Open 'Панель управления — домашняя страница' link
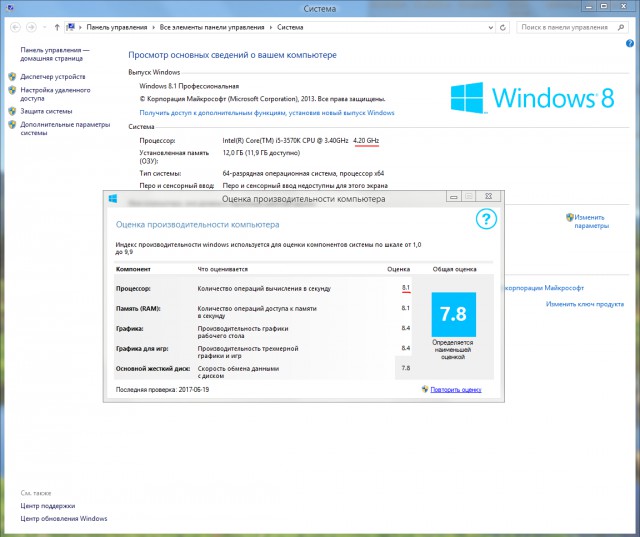640x537 pixels. tap(55, 54)
